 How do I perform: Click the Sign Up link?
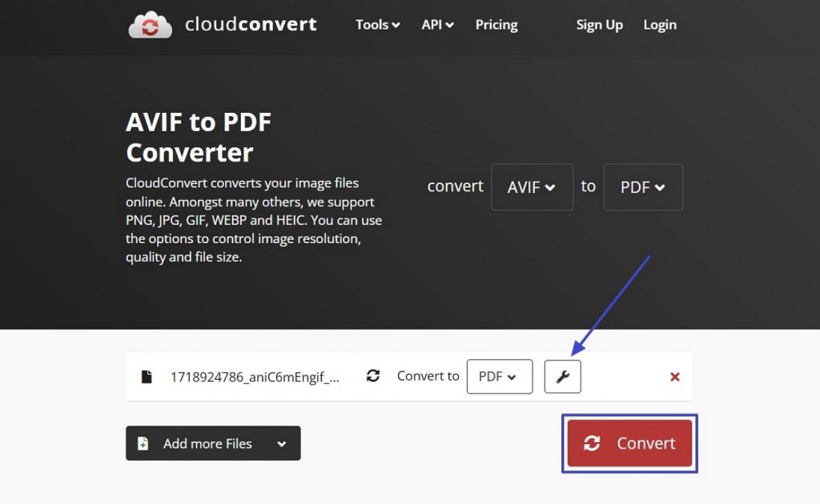599,25
